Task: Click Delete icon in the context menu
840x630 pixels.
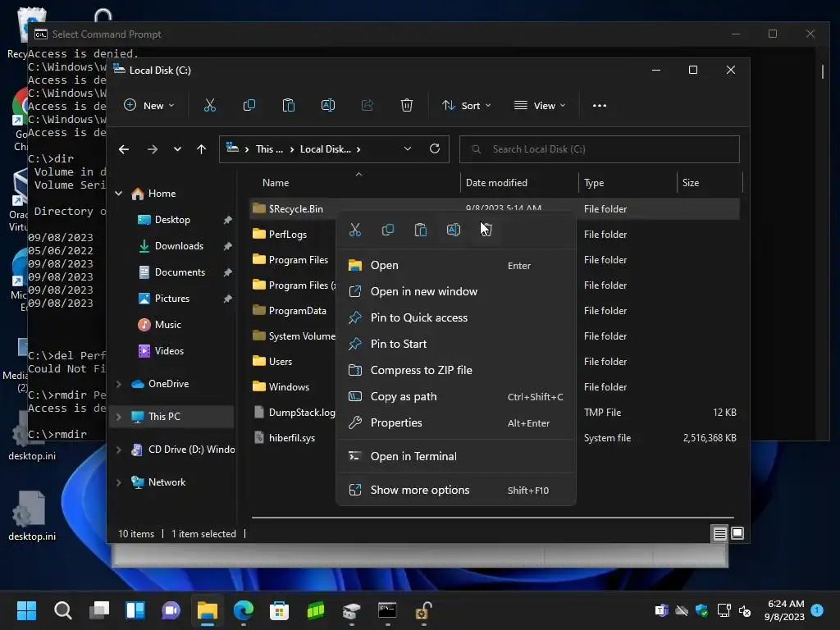Action: (486, 231)
